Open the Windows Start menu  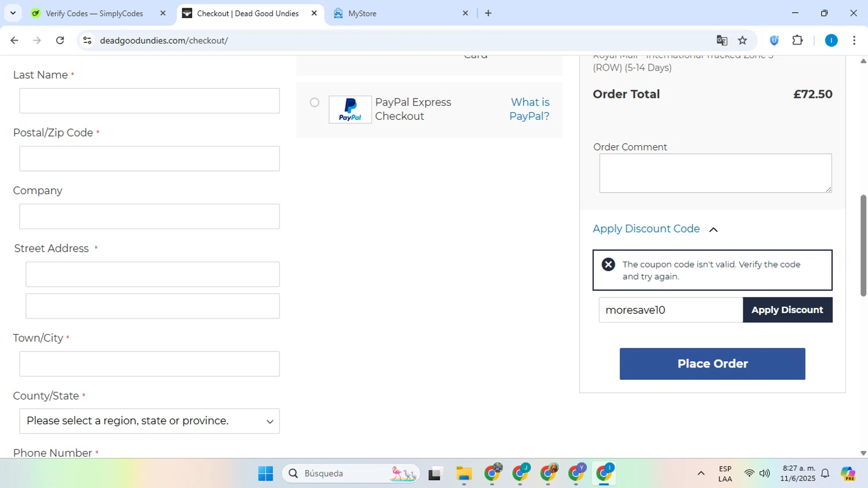[266, 474]
